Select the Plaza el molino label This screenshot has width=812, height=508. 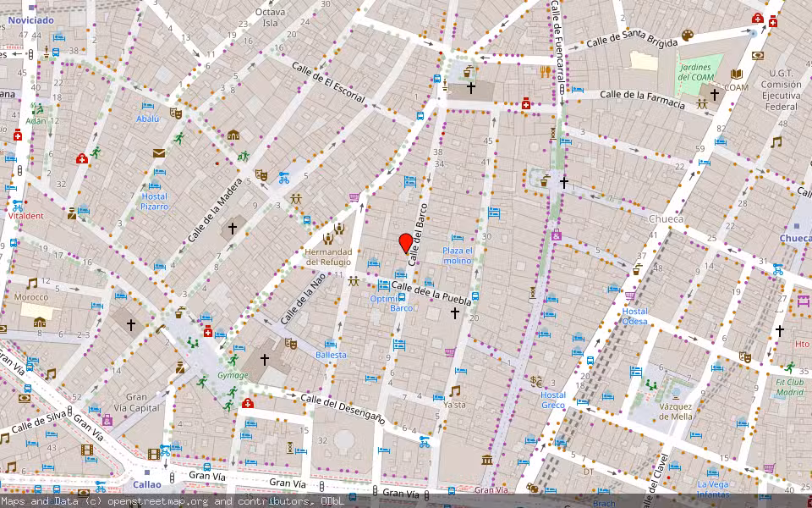tap(458, 256)
